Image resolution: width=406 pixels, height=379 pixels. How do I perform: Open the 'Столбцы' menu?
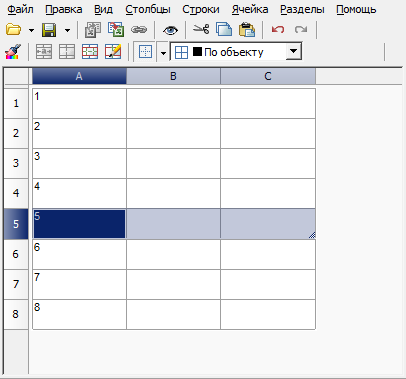[x=148, y=10]
